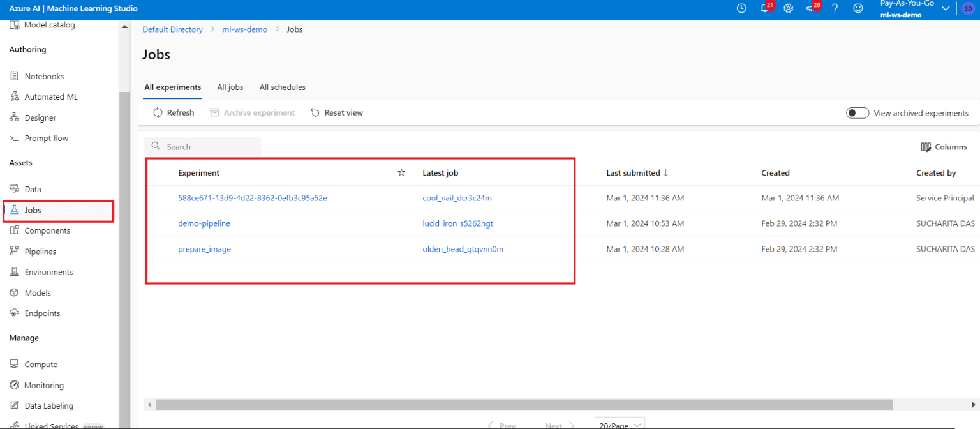The width and height of the screenshot is (980, 429).
Task: Open the feedback smiley icon
Action: point(858,8)
